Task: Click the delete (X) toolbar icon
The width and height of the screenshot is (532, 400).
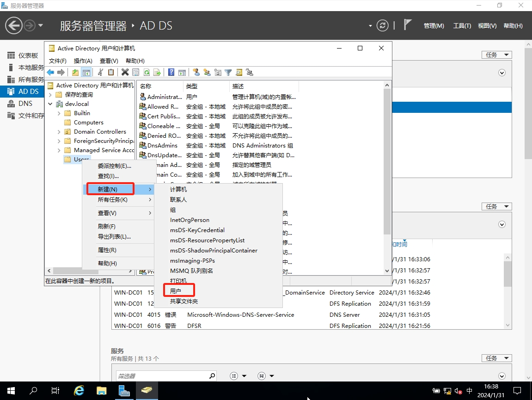Action: (125, 72)
